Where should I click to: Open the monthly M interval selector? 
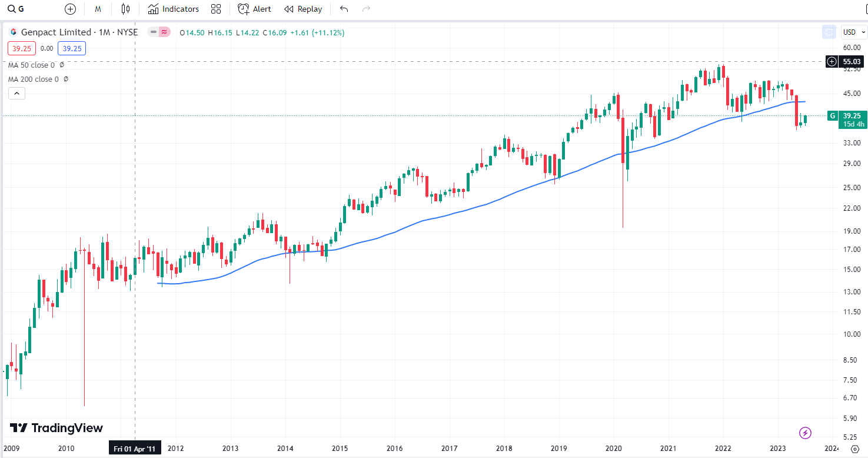(x=98, y=9)
